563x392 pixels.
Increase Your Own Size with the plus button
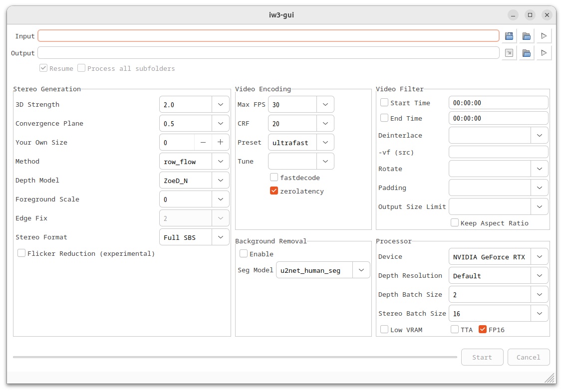[x=221, y=142]
